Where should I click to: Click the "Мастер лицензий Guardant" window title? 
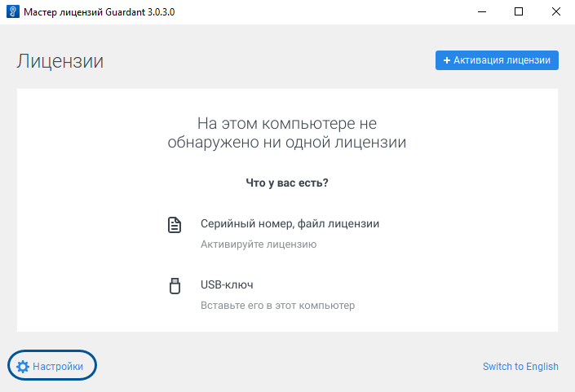pyautogui.click(x=98, y=12)
